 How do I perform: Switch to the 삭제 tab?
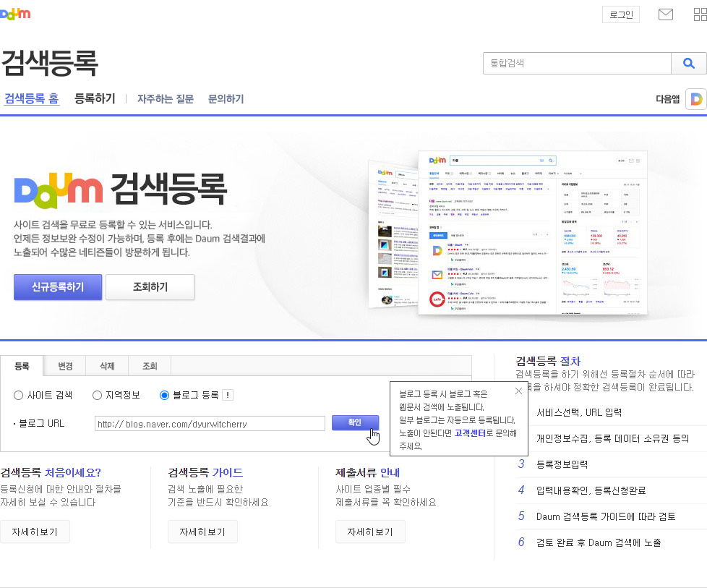point(107,366)
